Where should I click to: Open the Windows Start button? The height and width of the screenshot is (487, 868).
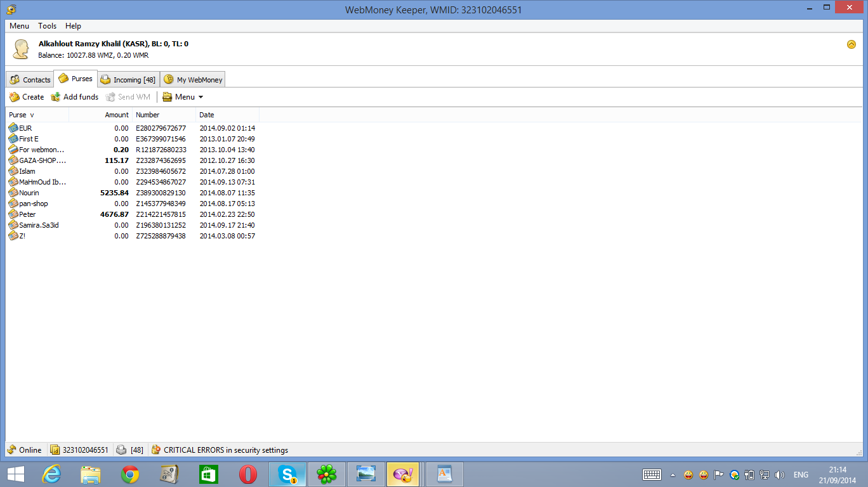(16, 474)
